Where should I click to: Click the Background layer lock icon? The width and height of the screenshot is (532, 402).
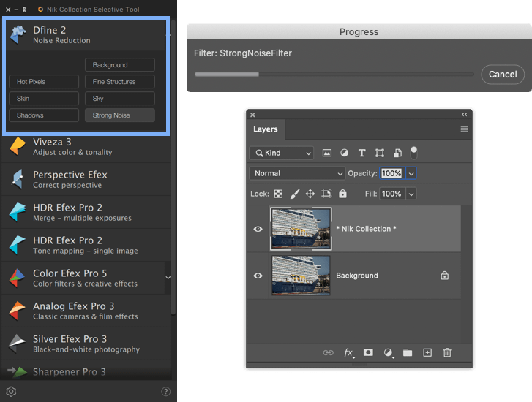pyautogui.click(x=444, y=276)
